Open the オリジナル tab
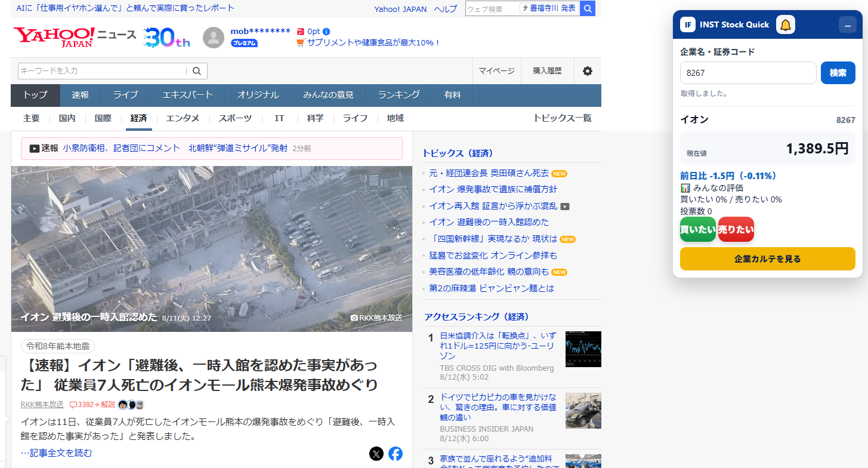This screenshot has width=868, height=468. point(258,95)
